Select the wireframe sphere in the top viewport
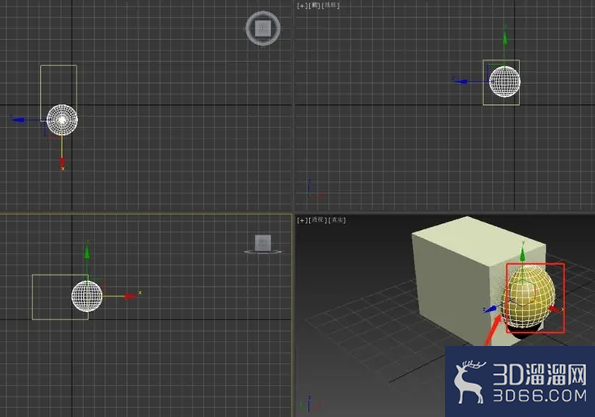Image resolution: width=595 pixels, height=417 pixels. coord(62,120)
